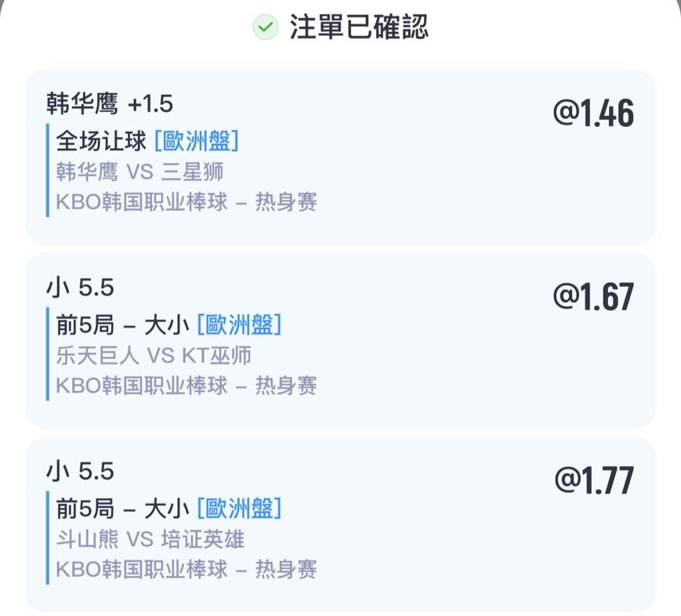Click the green confirmation checkmark icon
The height and width of the screenshot is (616, 681).
click(x=265, y=28)
